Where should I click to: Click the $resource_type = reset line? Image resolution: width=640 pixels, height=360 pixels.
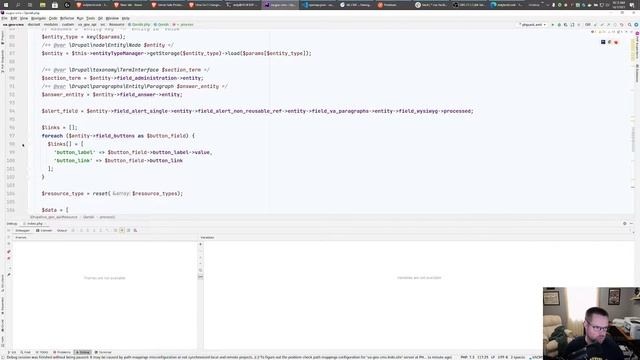pos(112,193)
